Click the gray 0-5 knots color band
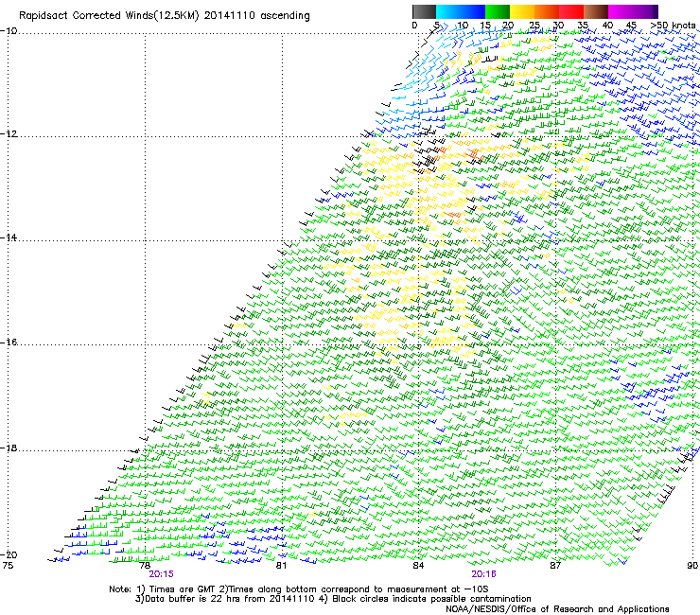This screenshot has height=615, width=700. pos(424,11)
